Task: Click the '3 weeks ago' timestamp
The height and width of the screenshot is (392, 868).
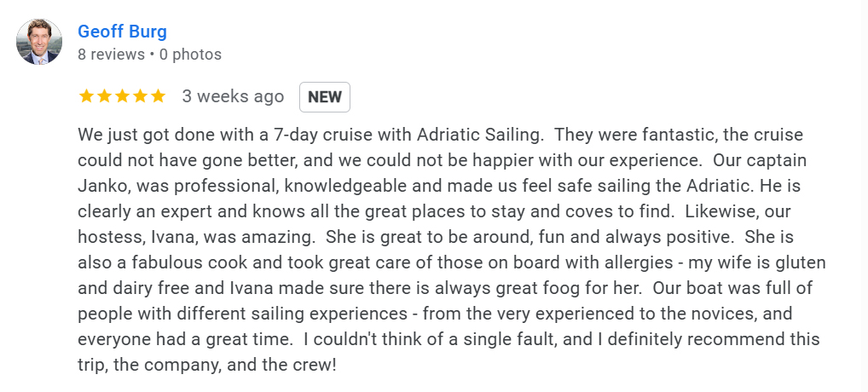Action: tap(233, 96)
